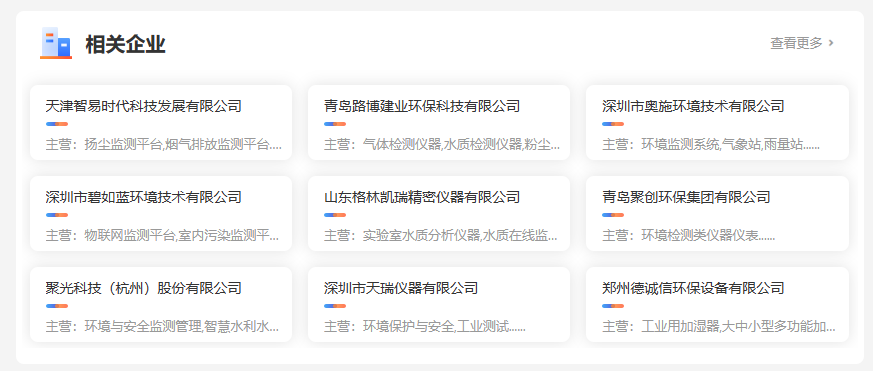
Task: Click 主营 text listing 物联网监测平台
Action: coord(163,236)
